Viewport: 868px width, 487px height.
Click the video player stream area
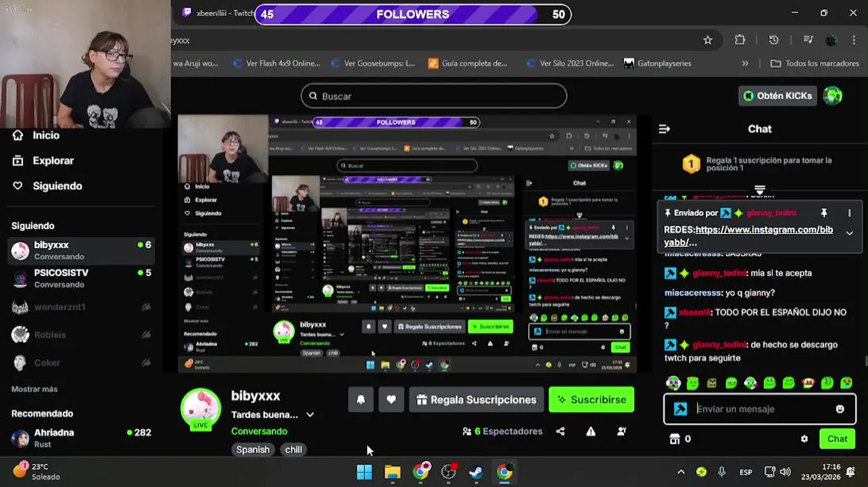pyautogui.click(x=408, y=243)
